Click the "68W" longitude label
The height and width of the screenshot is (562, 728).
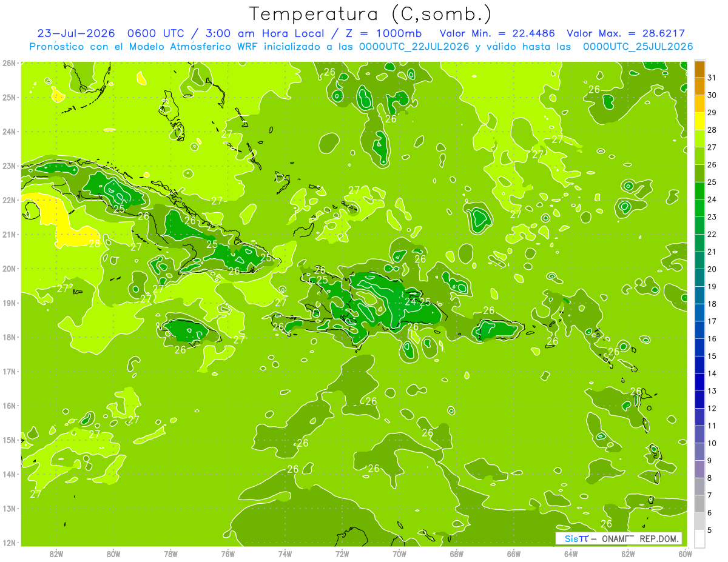tap(457, 554)
